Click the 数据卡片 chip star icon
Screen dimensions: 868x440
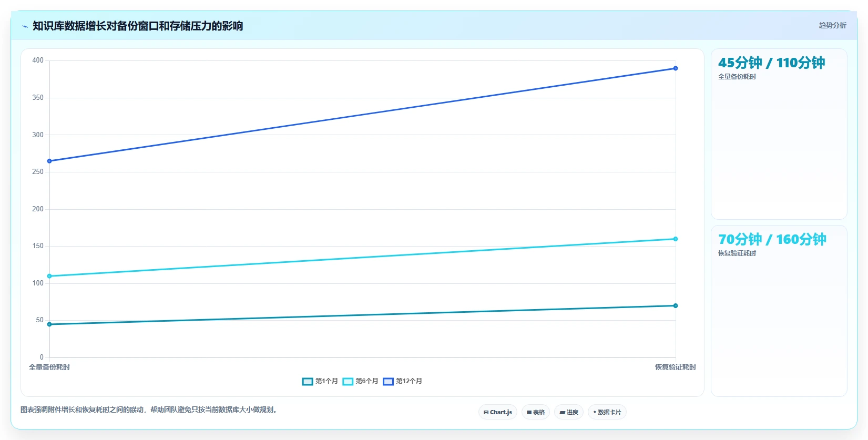coord(595,412)
